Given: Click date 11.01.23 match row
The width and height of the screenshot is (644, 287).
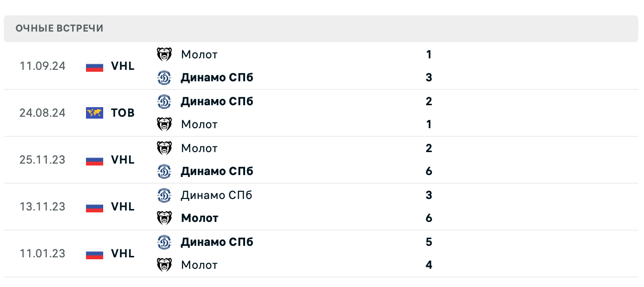Looking at the screenshot, I should click(43, 254).
